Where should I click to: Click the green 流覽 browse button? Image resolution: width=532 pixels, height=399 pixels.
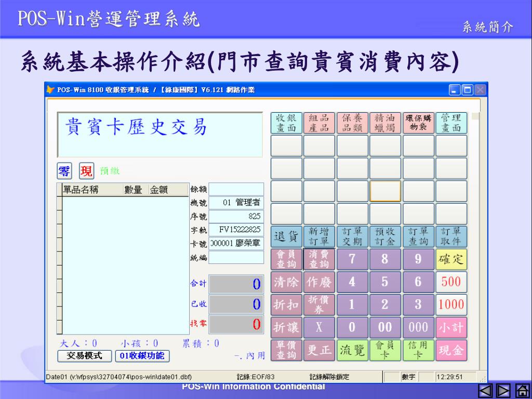(352, 351)
